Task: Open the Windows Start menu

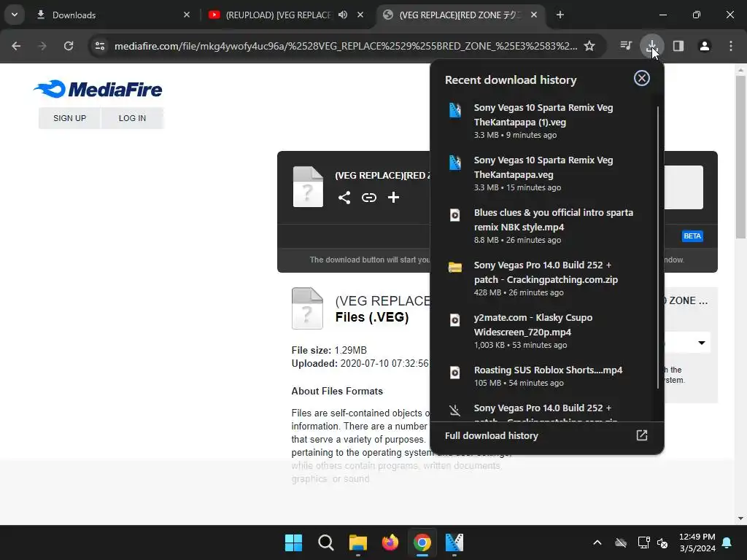Action: [293, 542]
